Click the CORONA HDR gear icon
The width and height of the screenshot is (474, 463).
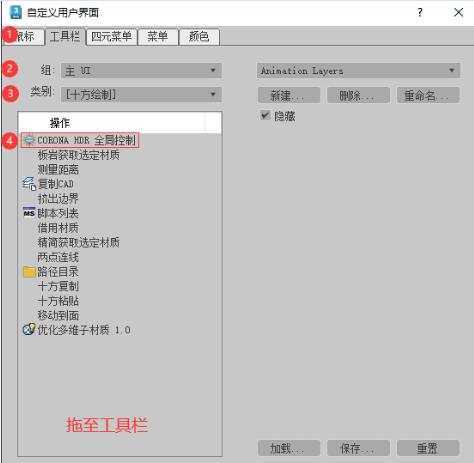point(29,140)
